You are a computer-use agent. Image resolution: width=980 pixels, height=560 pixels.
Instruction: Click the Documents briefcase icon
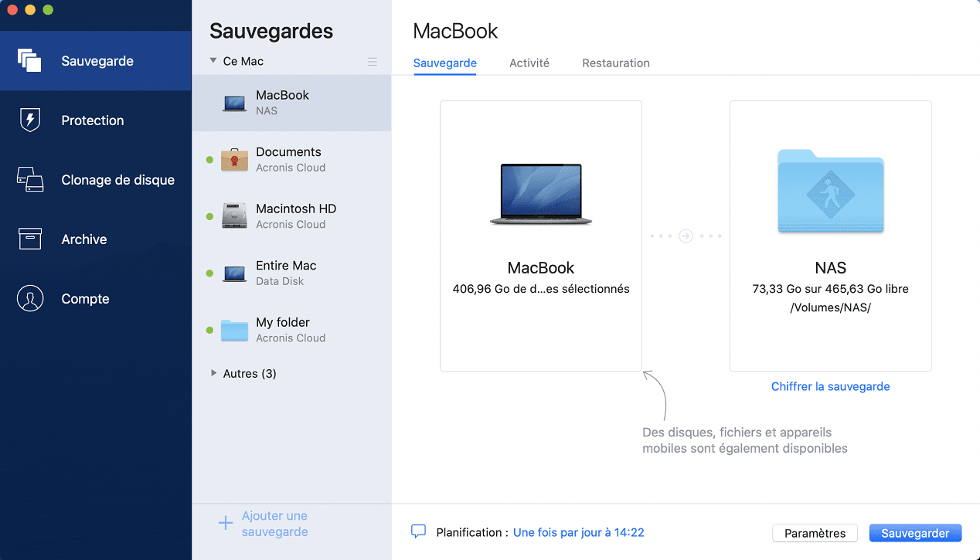(x=234, y=160)
